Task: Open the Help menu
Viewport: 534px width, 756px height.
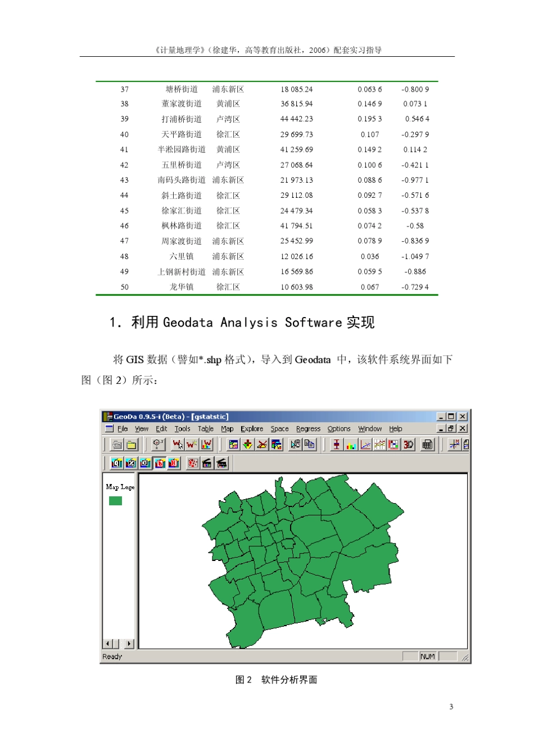Action: pos(396,429)
